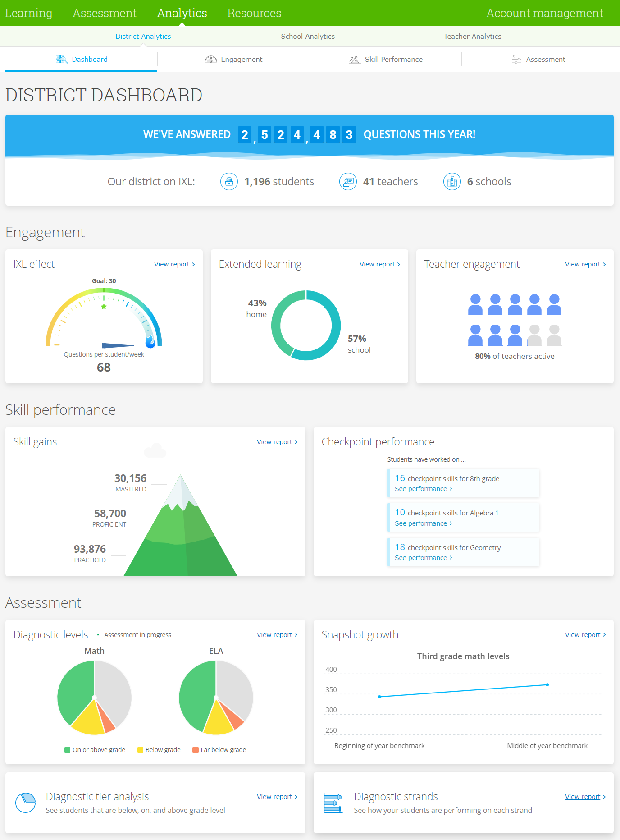Open Account management
620x840 pixels.
(545, 13)
